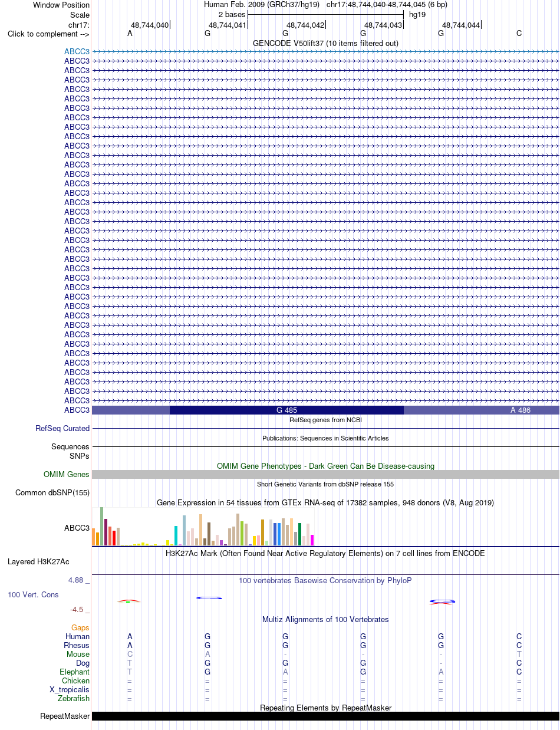Click the 'GENCODE V50lift37 (10 items filtered out)' title

[x=325, y=43]
